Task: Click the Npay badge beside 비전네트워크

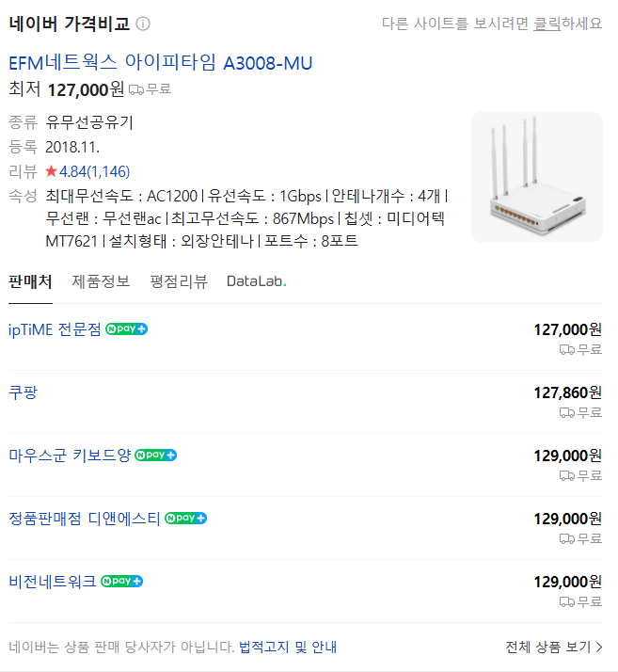Action: [x=121, y=581]
